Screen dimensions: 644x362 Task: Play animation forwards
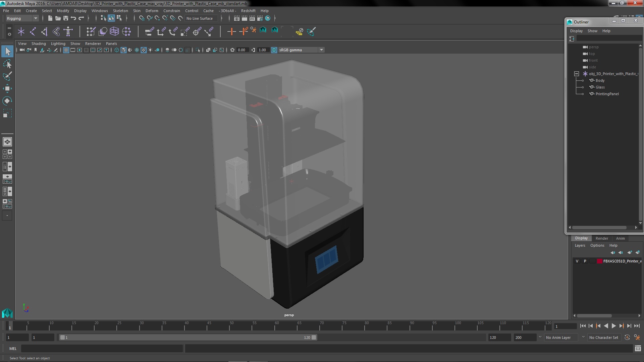[x=613, y=326]
